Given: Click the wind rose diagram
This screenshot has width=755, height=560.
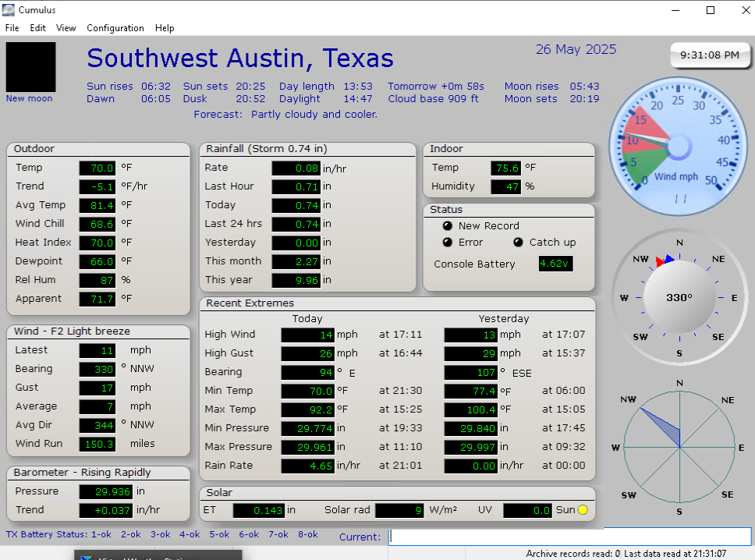Looking at the screenshot, I should point(679,446).
